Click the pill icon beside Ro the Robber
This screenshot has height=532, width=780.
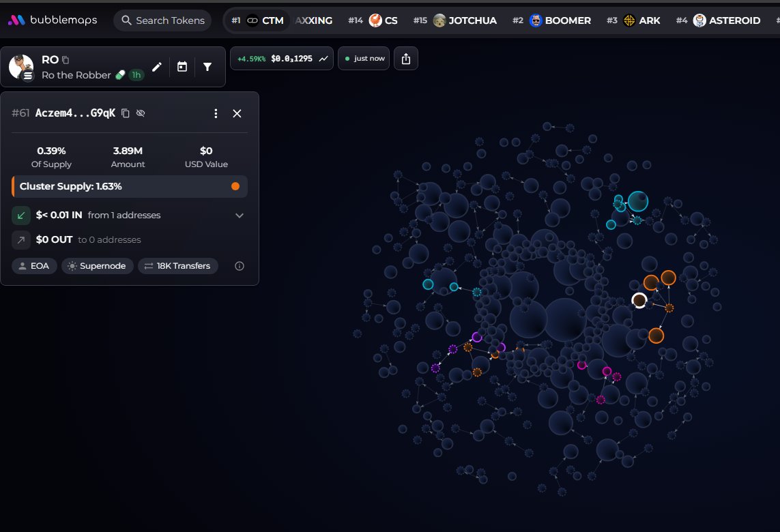tap(120, 75)
